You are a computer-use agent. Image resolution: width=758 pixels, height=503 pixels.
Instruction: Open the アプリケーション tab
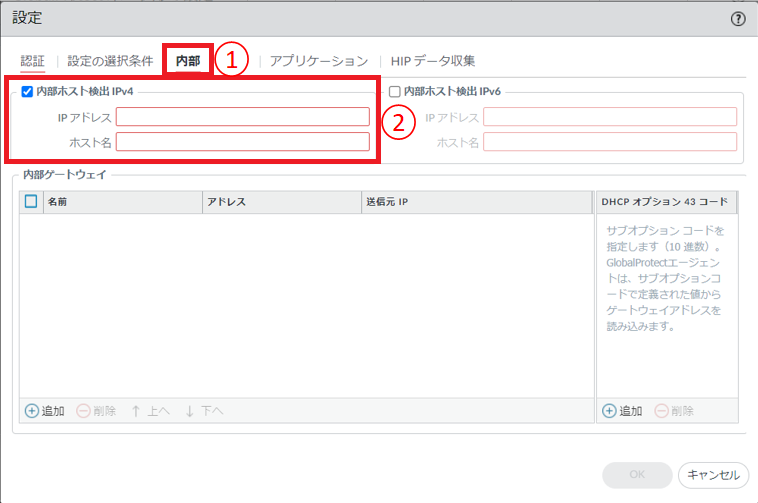(x=319, y=61)
